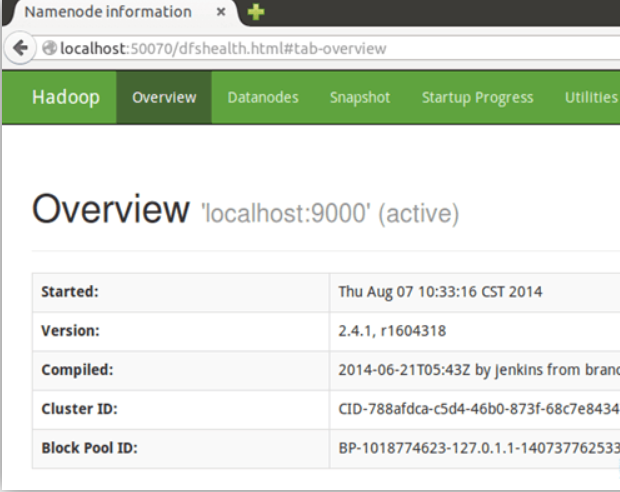Click the Block Pool ID: label cell
The width and height of the screenshot is (620, 492).
coord(181,448)
